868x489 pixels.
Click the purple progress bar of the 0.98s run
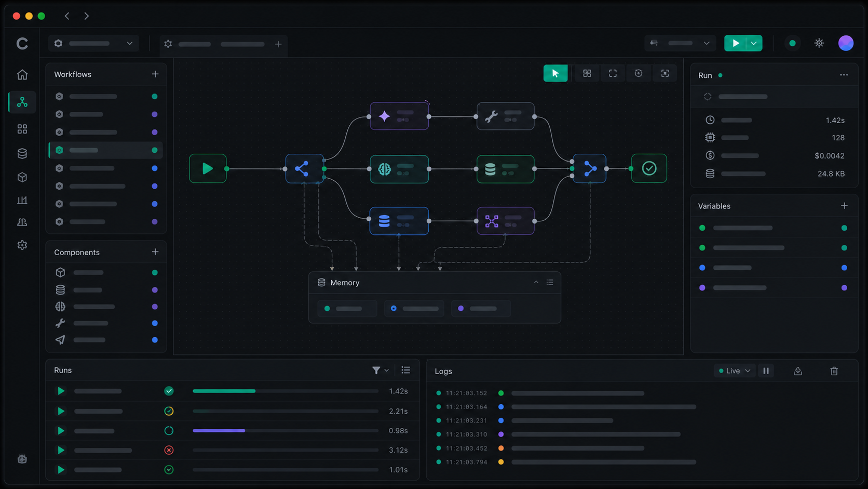coord(286,430)
